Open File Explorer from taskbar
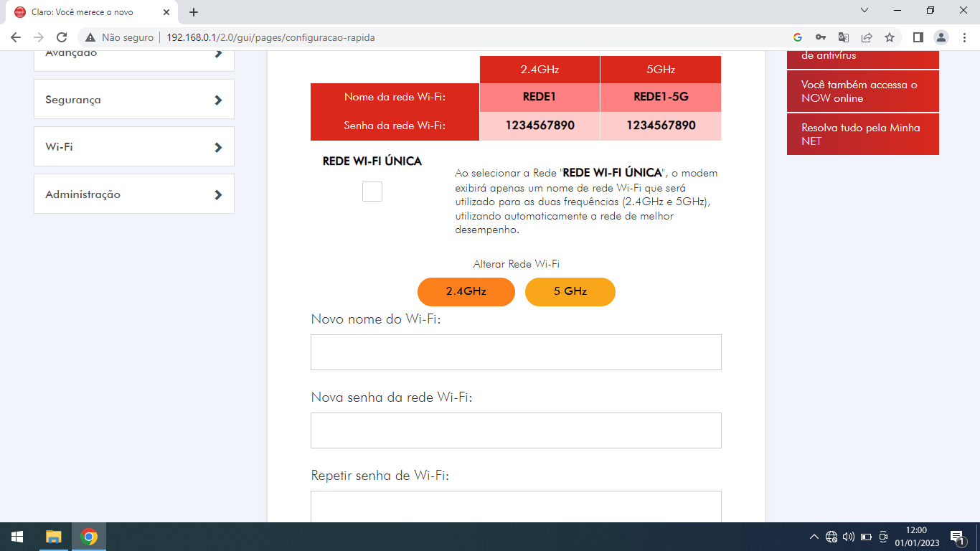This screenshot has width=980, height=551. [x=54, y=537]
